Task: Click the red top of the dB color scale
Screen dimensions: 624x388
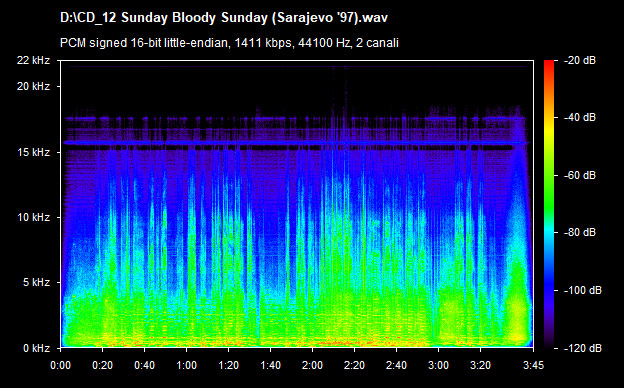Action: 549,64
